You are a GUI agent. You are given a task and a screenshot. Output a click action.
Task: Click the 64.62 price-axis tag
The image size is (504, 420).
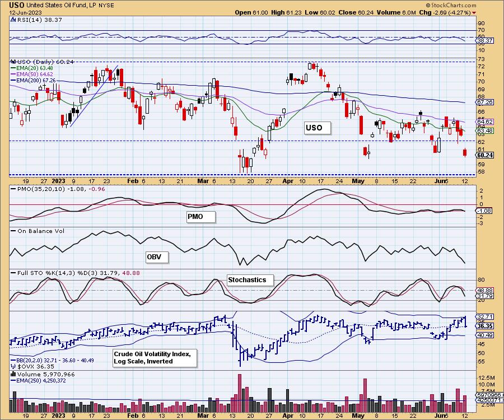[x=485, y=122]
